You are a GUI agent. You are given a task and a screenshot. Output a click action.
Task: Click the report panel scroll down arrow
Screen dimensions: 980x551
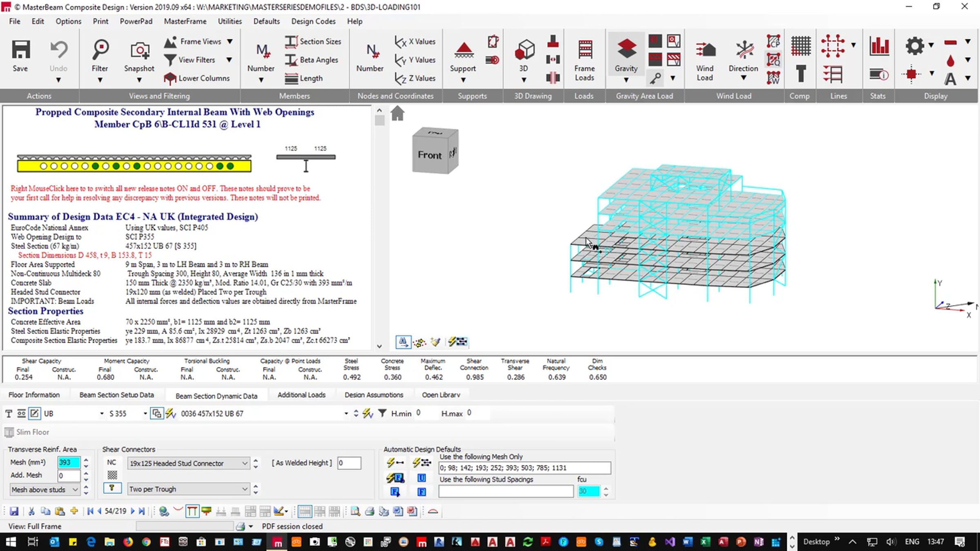[x=379, y=346]
